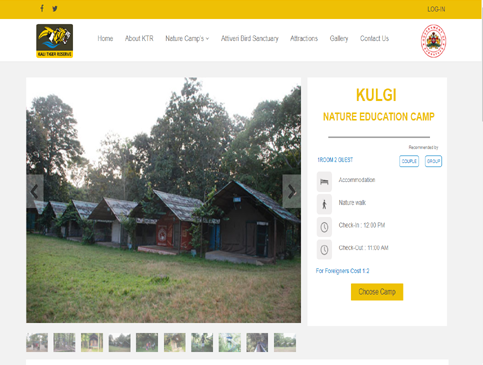
Task: Click the Choose Camp button
Action: click(x=377, y=292)
